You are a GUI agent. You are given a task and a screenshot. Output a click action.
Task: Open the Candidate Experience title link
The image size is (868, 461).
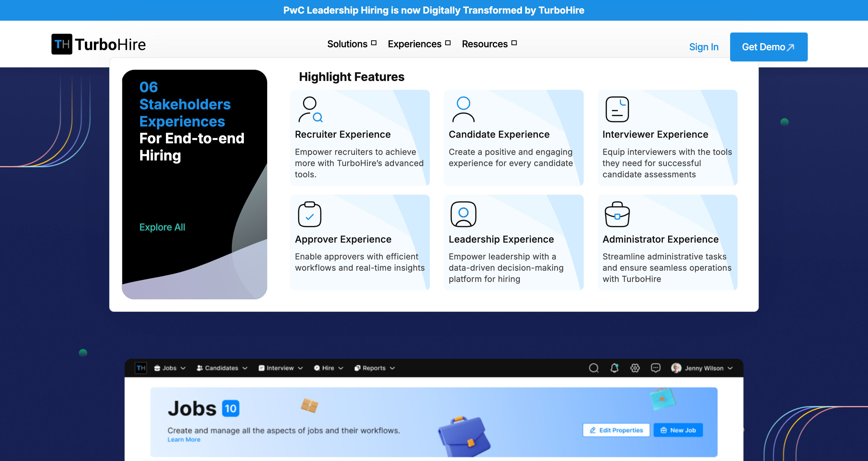[499, 134]
